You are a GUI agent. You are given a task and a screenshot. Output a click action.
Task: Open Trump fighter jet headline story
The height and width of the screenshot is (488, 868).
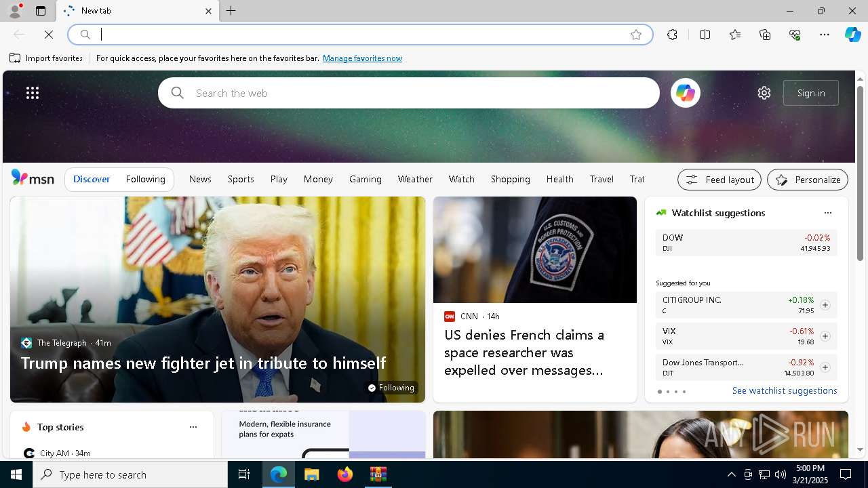tap(203, 363)
